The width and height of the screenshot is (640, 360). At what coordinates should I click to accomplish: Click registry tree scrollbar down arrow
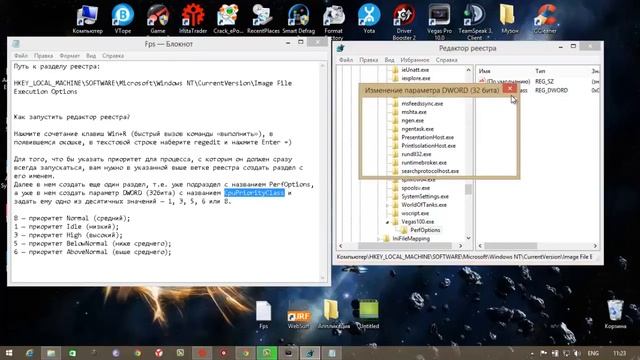(x=468, y=238)
